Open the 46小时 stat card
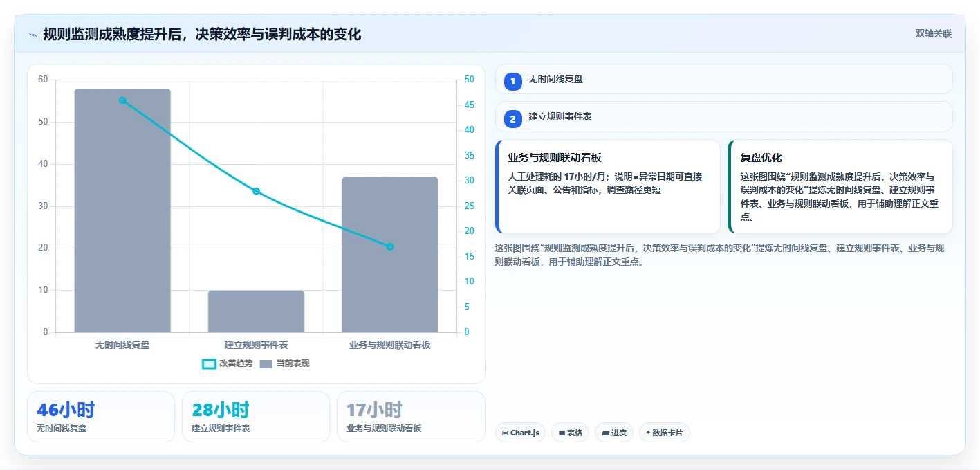This screenshot has width=980, height=470. [101, 417]
